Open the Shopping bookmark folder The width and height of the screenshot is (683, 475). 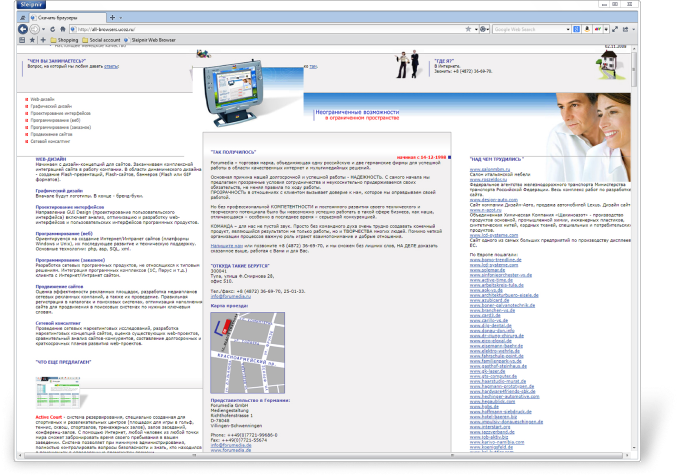64,40
